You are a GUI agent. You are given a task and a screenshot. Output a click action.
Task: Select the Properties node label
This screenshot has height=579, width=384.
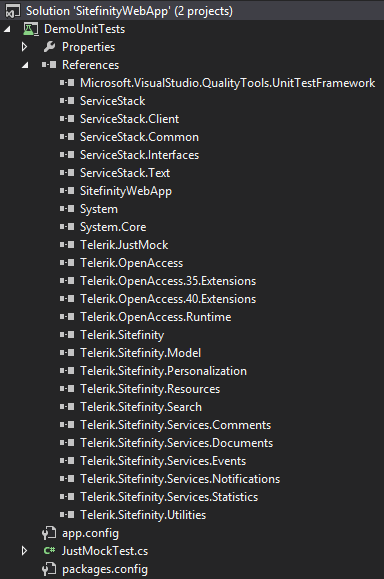89,47
